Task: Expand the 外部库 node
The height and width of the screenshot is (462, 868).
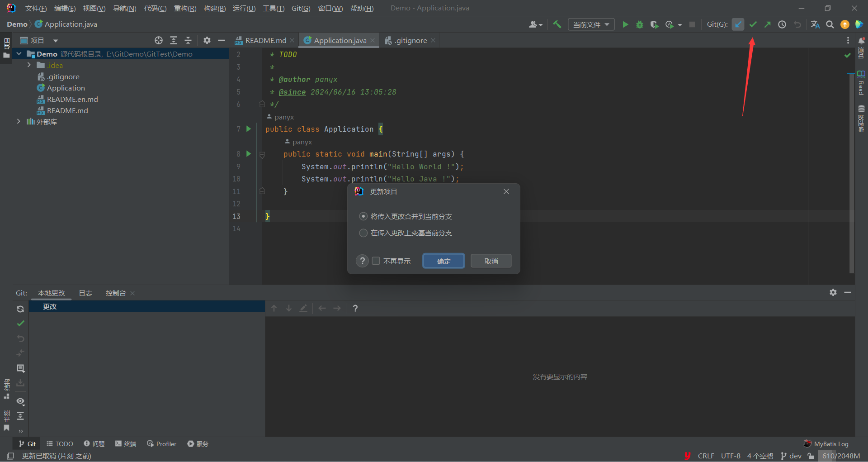Action: (19, 122)
